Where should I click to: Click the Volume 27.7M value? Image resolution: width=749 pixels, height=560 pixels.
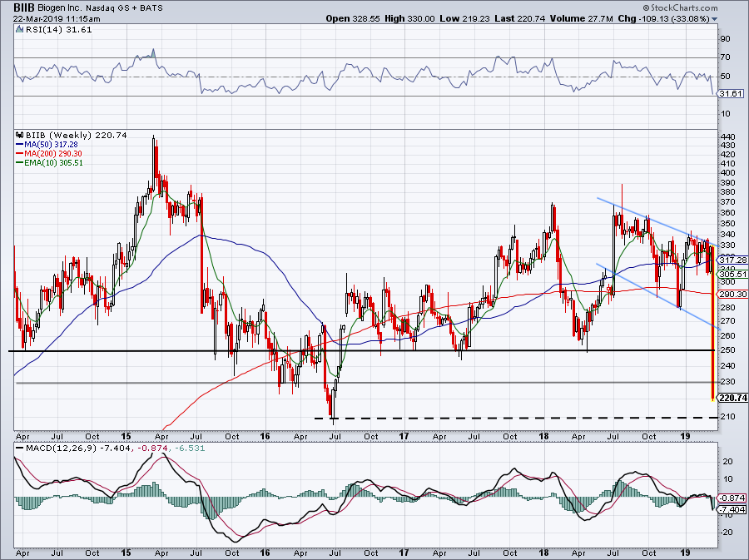(x=582, y=18)
